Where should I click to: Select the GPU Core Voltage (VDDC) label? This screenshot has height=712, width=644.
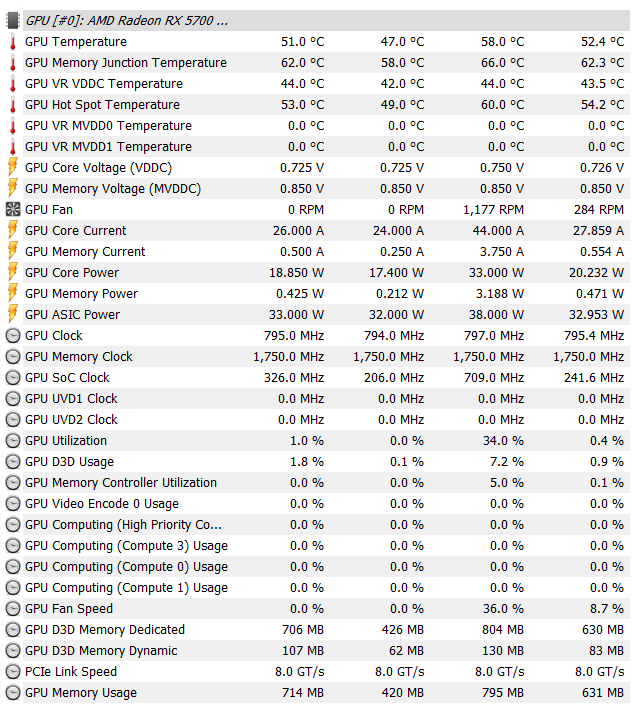pos(99,168)
